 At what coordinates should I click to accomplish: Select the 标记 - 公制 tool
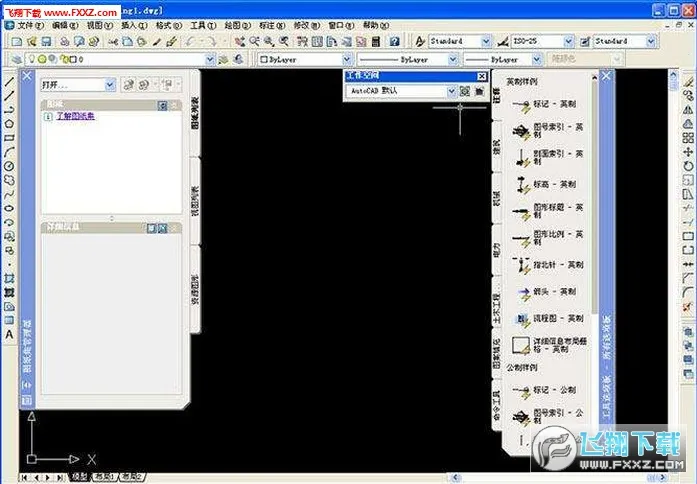pos(545,391)
